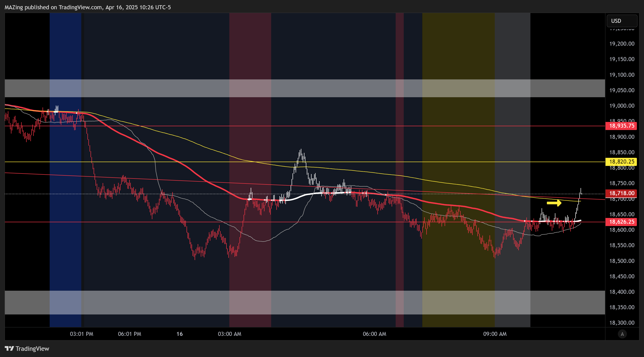Click the 06:01 PM time axis label
The width and height of the screenshot is (644, 357).
point(130,334)
